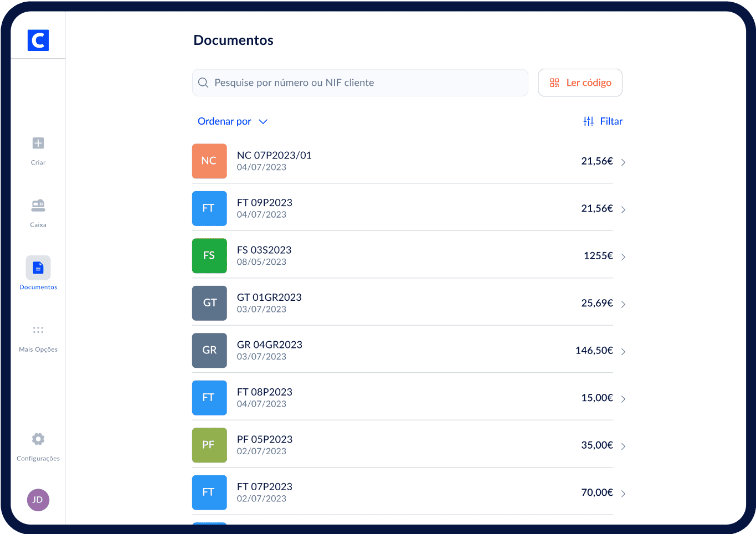Select FT 08P2023 amount 15,00€

coord(596,398)
